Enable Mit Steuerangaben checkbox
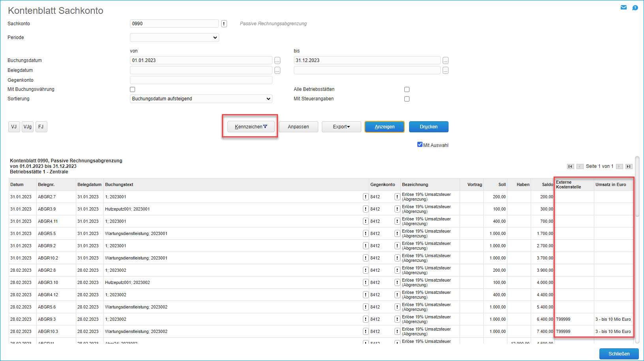This screenshot has height=361, width=644. [x=407, y=99]
